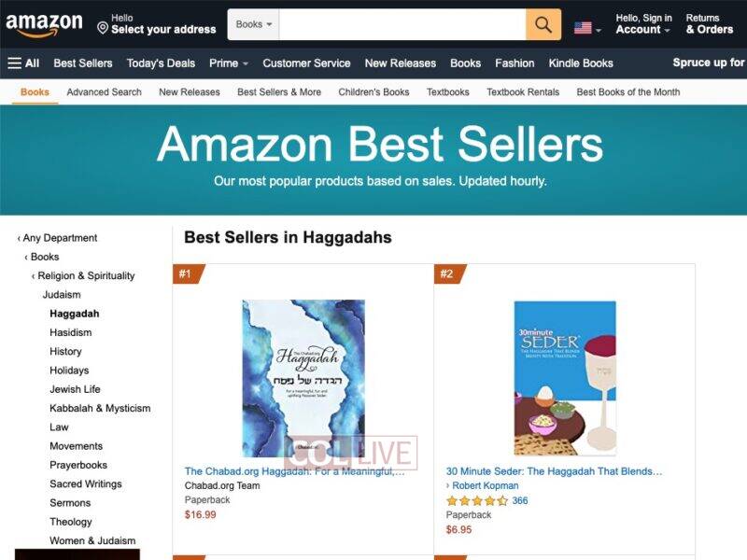Click into the search text field
This screenshot has width=747, height=560.
[x=402, y=24]
